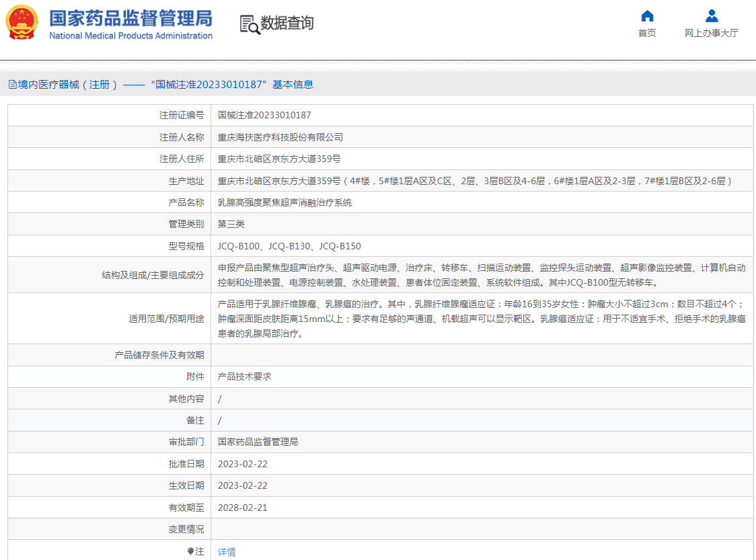Screen dimensions: 756x560
Task: Click 产品技术要求 attachment text
Action: 244,377
